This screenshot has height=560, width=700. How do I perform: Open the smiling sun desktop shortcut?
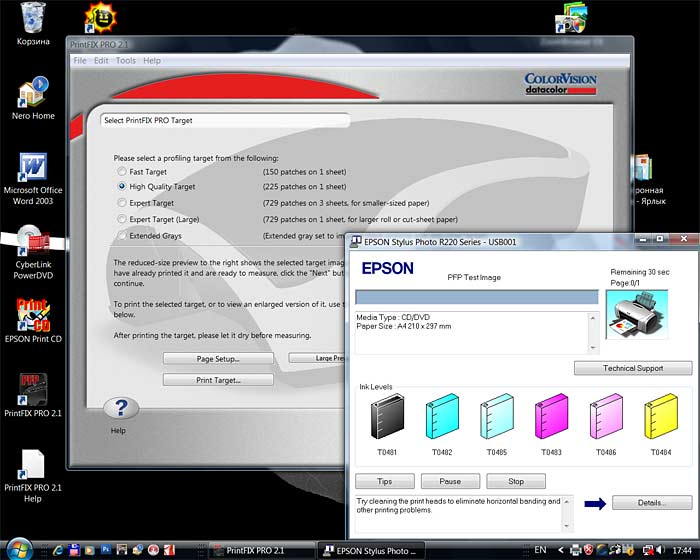click(x=100, y=18)
